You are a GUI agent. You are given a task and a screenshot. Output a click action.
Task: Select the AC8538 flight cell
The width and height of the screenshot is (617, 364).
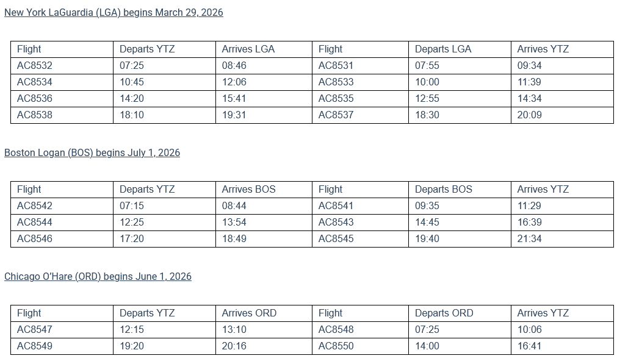(x=35, y=115)
